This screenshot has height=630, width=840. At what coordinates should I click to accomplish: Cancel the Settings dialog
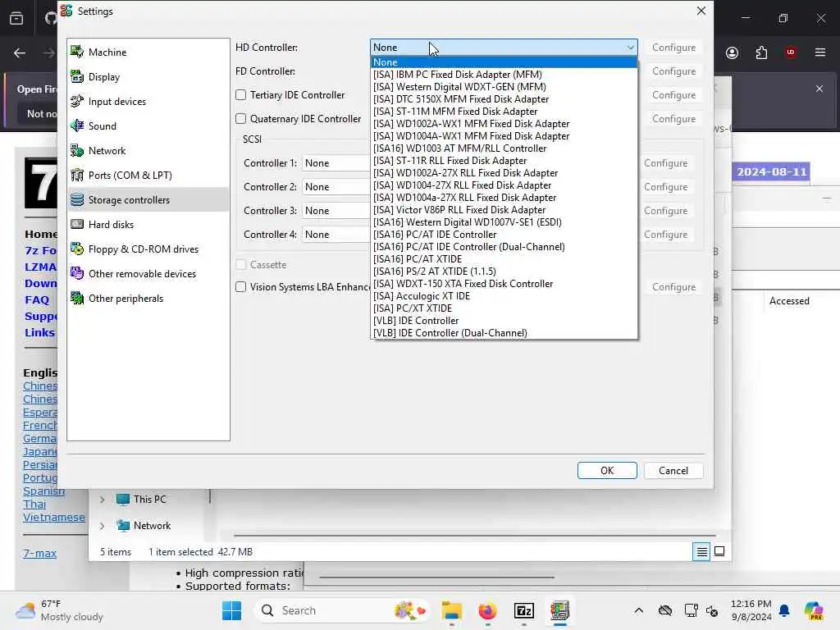(673, 470)
